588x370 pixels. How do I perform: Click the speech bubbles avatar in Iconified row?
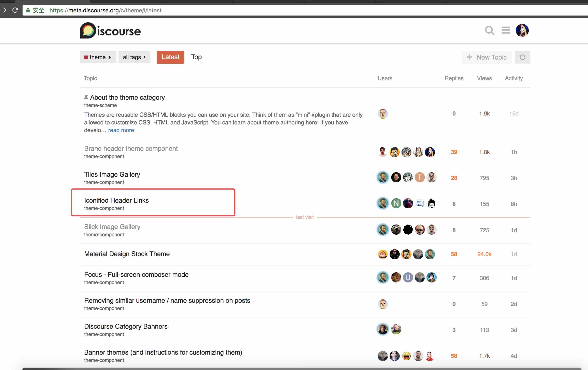coord(420,203)
